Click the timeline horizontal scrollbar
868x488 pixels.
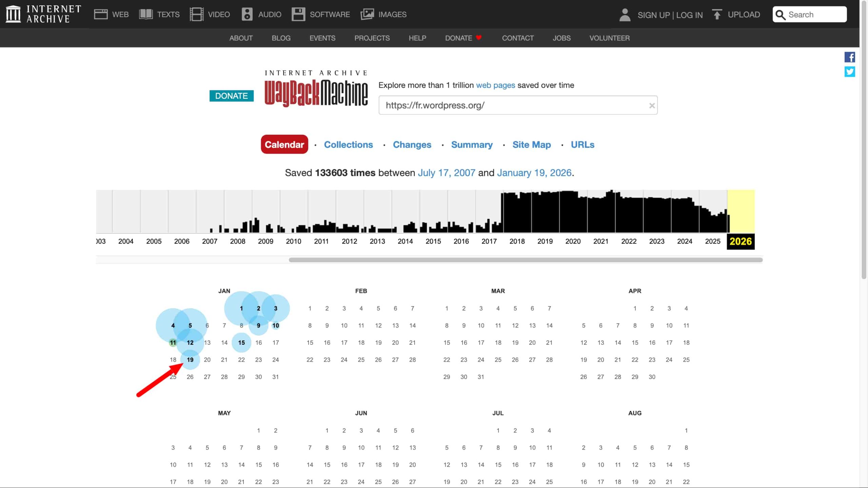526,260
